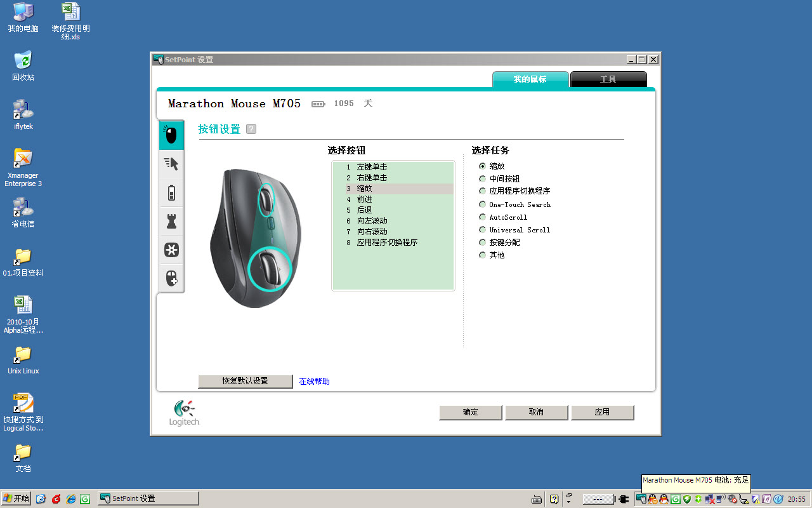
Task: Select the 其他 radio option
Action: click(482, 255)
